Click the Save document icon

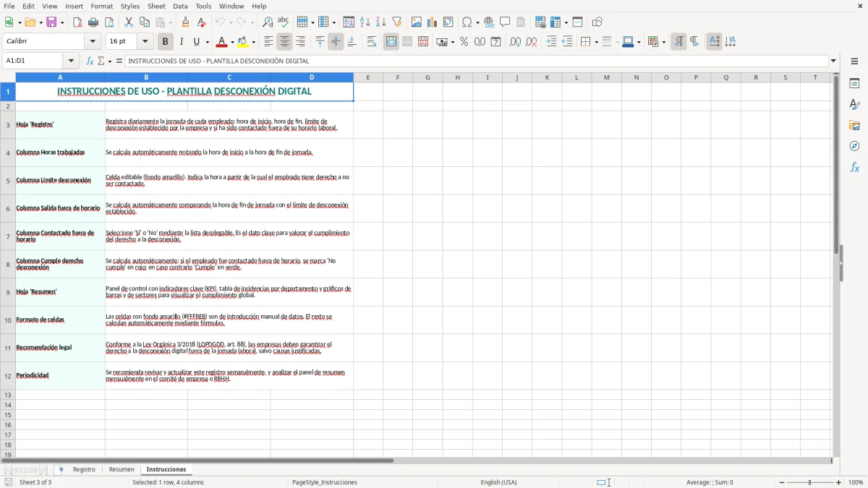52,22
